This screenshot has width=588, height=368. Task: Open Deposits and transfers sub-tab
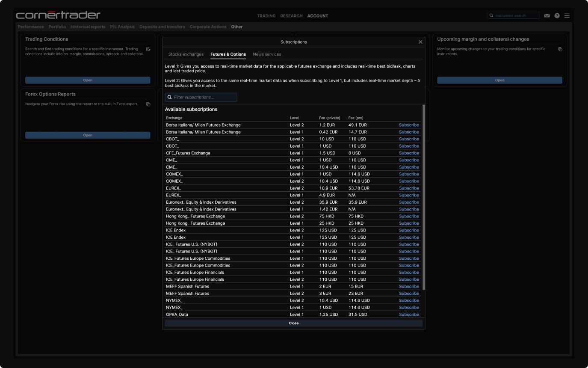tap(162, 27)
